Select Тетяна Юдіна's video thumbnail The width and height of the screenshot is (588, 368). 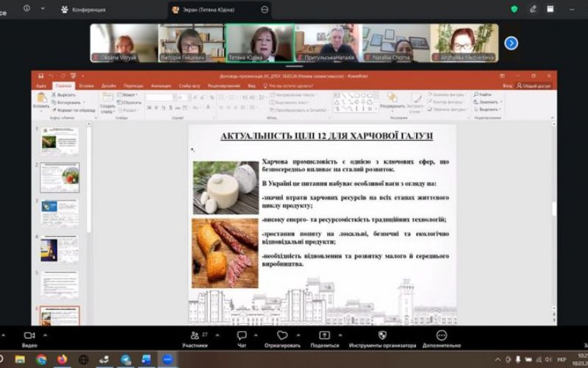point(259,43)
